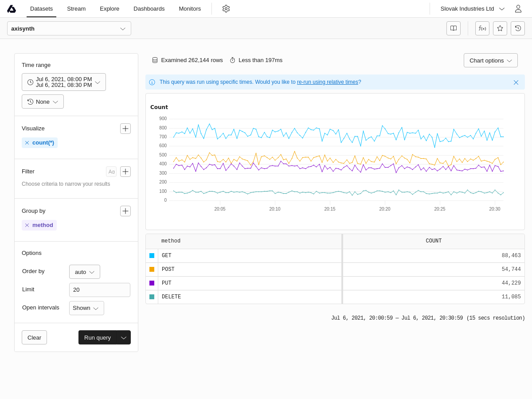Open the Order by auto dropdown
The width and height of the screenshot is (532, 399).
click(x=85, y=272)
